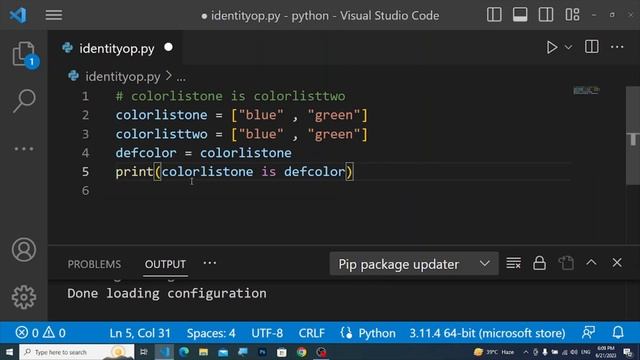Open editor More Actions ellipsis

(x=617, y=47)
